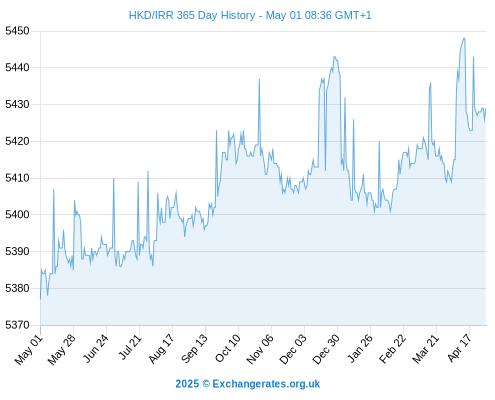This screenshot has width=495, height=400.
Task: Select the Jan 26 x-axis date label
Action: coord(360,349)
